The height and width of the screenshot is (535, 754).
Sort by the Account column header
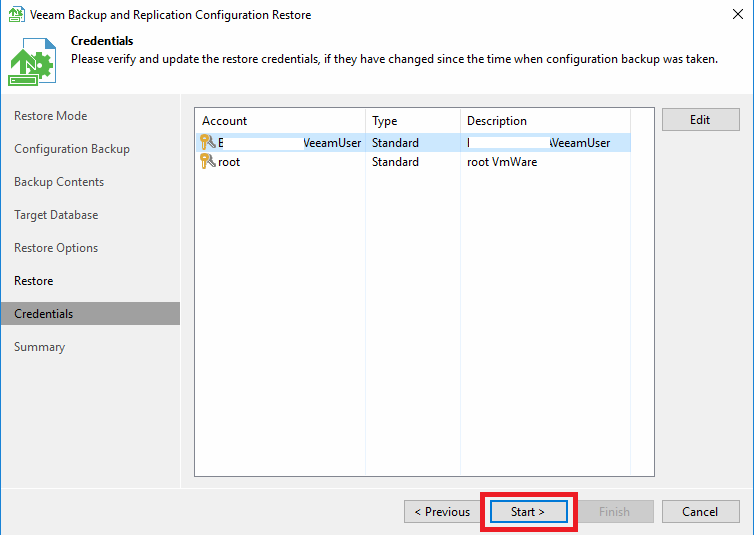pos(280,121)
